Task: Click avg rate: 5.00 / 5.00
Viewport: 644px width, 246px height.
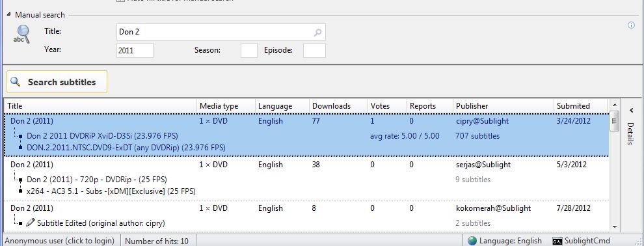Action: click(405, 135)
